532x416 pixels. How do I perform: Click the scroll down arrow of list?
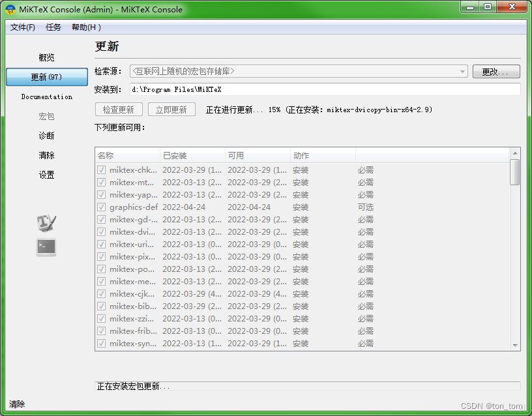point(515,345)
